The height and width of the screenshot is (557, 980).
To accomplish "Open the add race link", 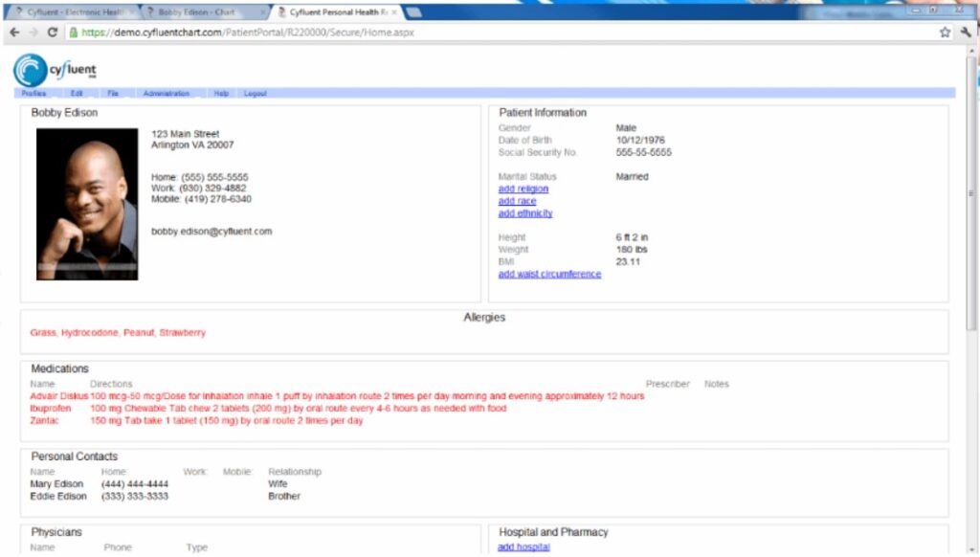I will [515, 201].
